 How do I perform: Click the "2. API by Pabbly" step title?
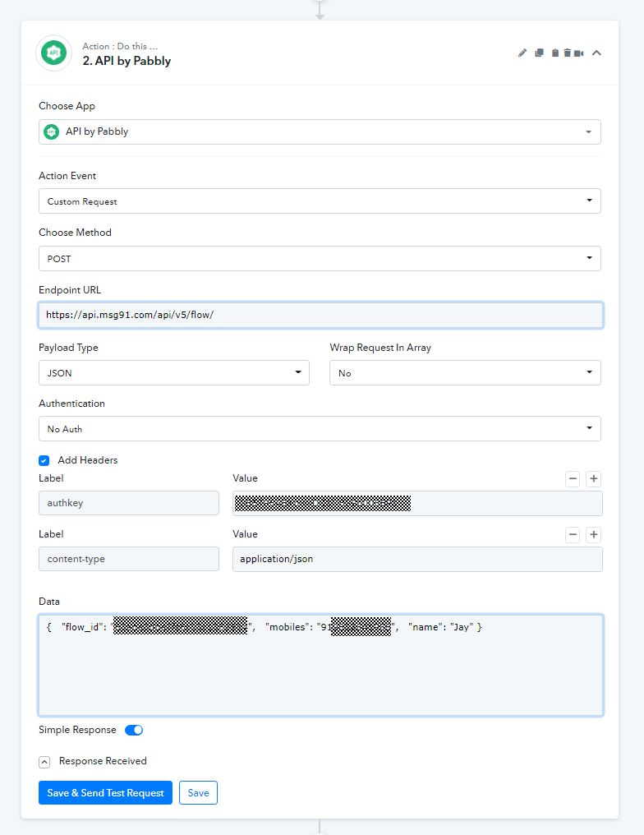click(126, 61)
